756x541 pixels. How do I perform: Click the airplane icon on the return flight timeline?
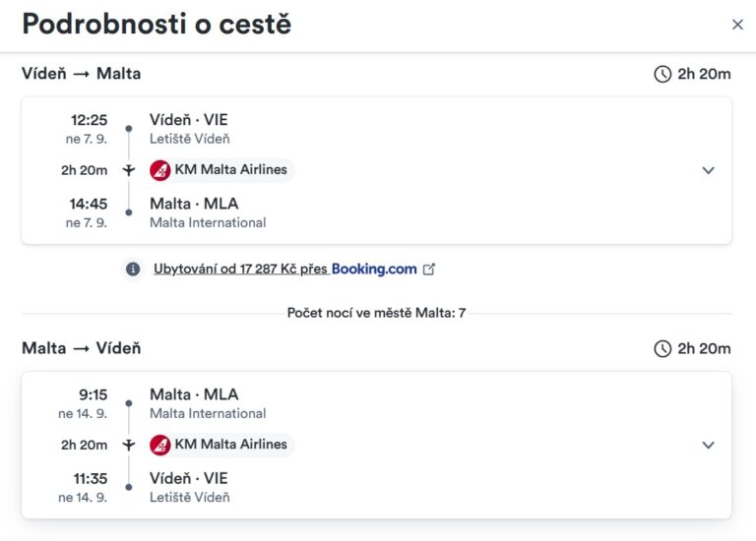coord(128,445)
